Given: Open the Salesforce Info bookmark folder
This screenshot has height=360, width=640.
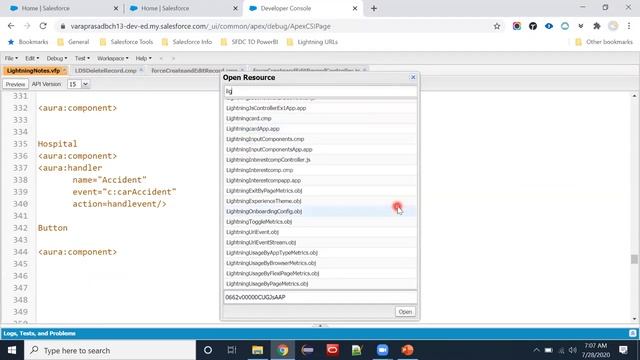Looking at the screenshot, I should 187,42.
